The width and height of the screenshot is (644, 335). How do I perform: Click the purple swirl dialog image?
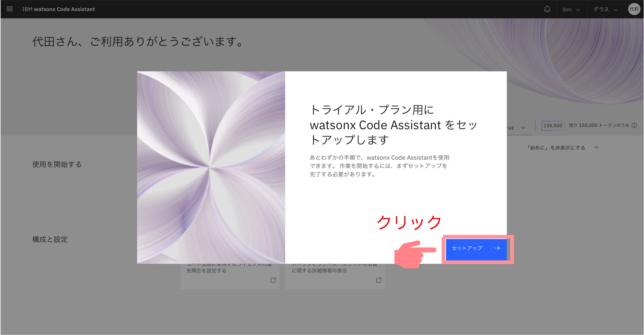211,167
